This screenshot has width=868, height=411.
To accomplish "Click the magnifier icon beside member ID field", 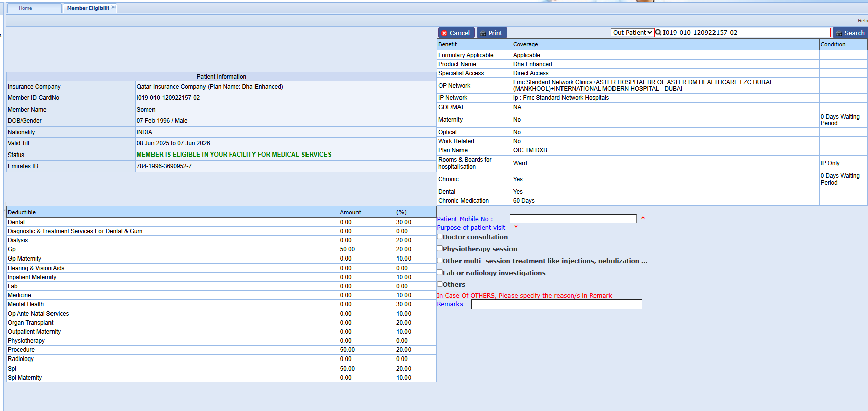I will (658, 33).
